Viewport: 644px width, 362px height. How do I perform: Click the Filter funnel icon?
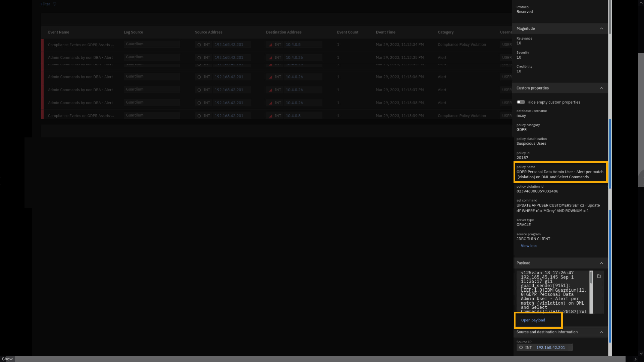[54, 4]
